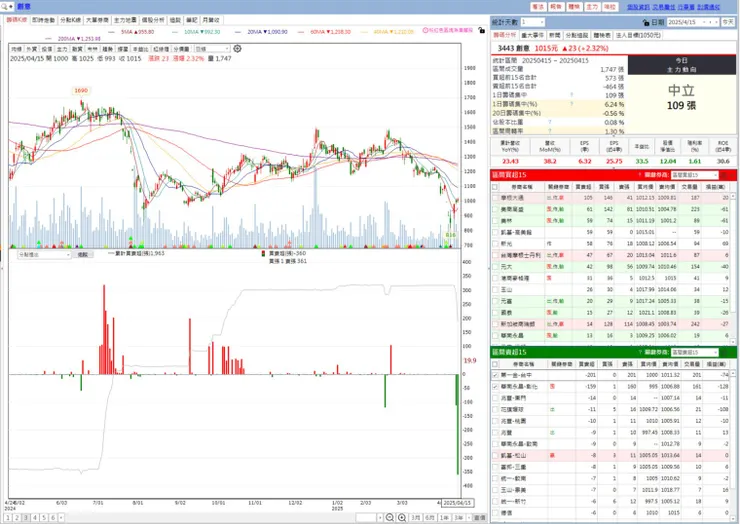Click the 今天 button

(728, 22)
